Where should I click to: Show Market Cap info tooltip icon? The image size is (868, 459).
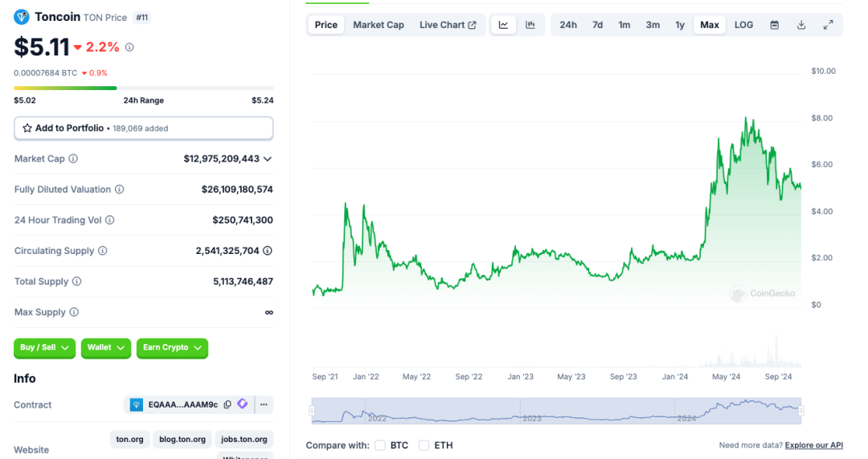pyautogui.click(x=73, y=159)
